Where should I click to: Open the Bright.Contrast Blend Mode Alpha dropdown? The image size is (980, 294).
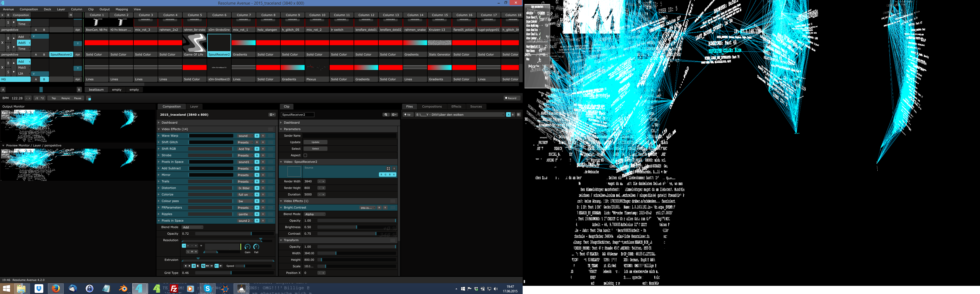pyautogui.click(x=314, y=214)
